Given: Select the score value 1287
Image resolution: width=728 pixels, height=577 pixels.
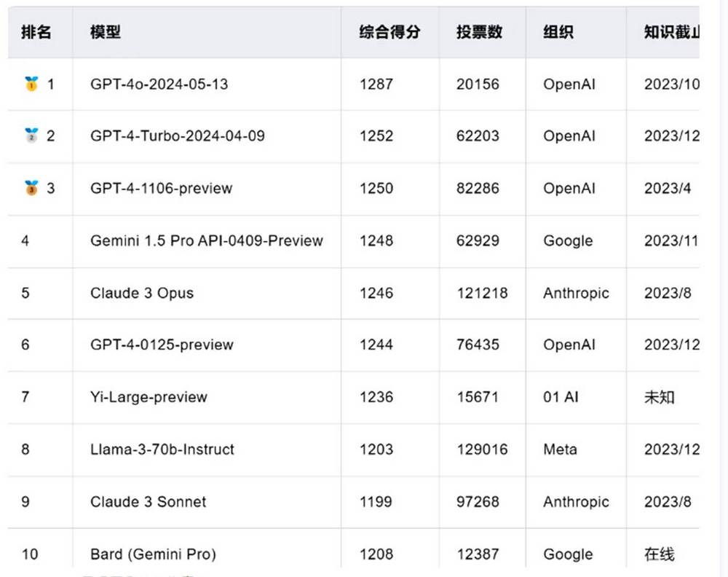Looking at the screenshot, I should (x=376, y=84).
